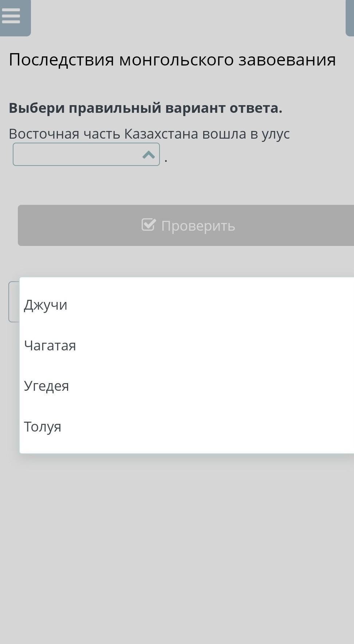Click the word улус in the question
The height and width of the screenshot is (644, 354).
276,134
